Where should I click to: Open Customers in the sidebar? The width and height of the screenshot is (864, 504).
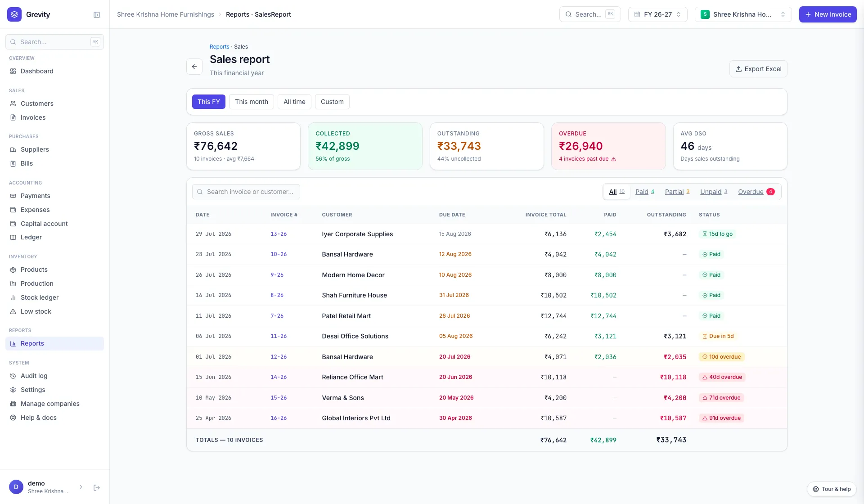pyautogui.click(x=54, y=103)
